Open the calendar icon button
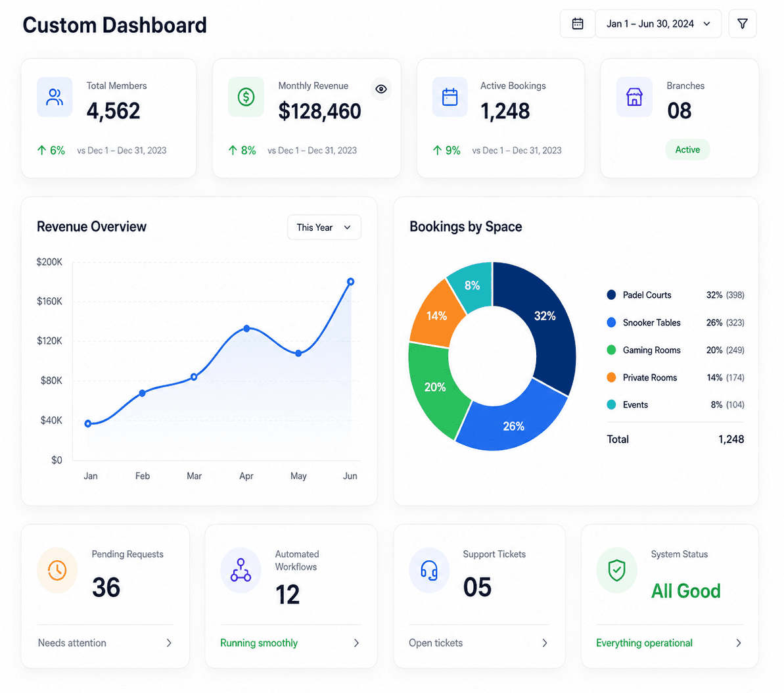This screenshot has width=784, height=693. point(578,24)
